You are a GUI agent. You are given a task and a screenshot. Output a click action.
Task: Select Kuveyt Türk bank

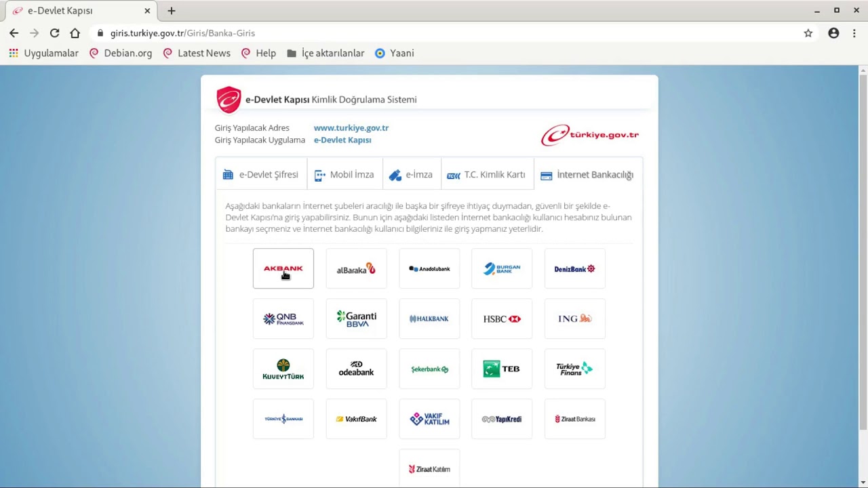tap(283, 369)
